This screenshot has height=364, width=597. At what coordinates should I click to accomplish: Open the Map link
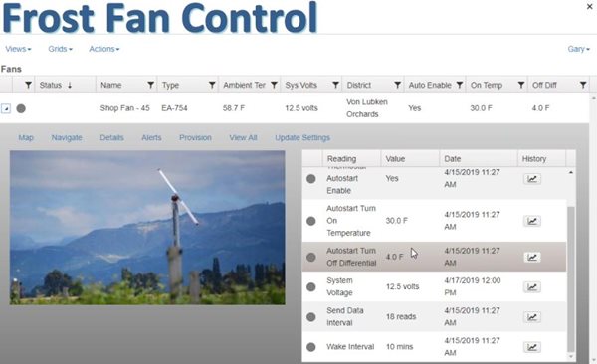click(x=26, y=138)
